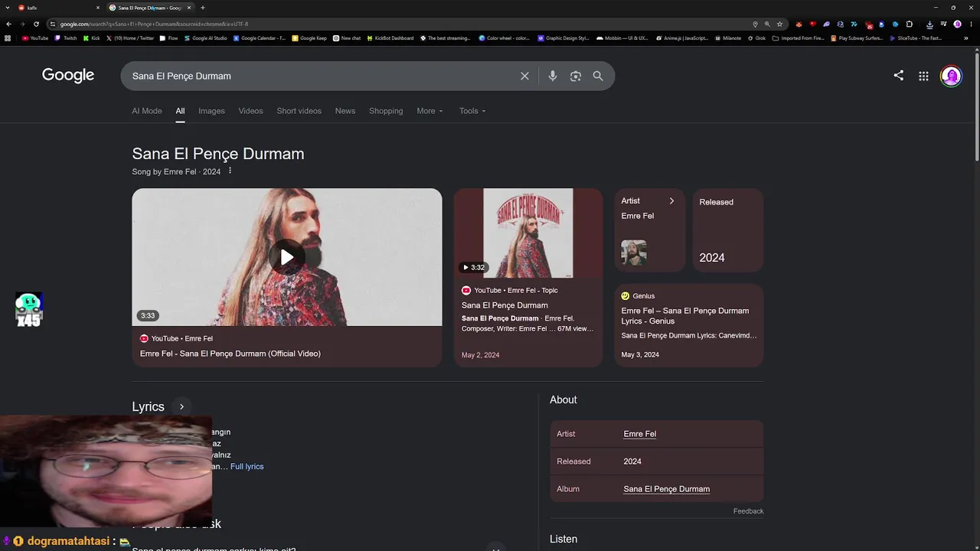Click the x45 emote overlay
The height and width of the screenshot is (551, 980).
pos(28,310)
